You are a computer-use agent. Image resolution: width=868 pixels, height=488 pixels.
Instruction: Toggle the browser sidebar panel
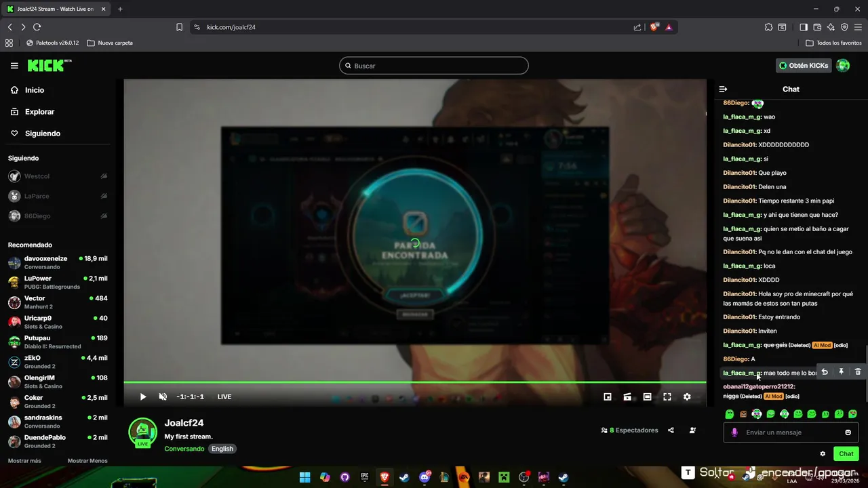804,27
